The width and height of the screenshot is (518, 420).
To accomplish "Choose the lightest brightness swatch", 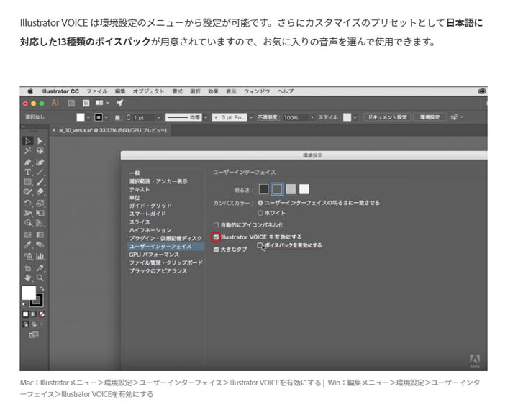I will (x=304, y=189).
